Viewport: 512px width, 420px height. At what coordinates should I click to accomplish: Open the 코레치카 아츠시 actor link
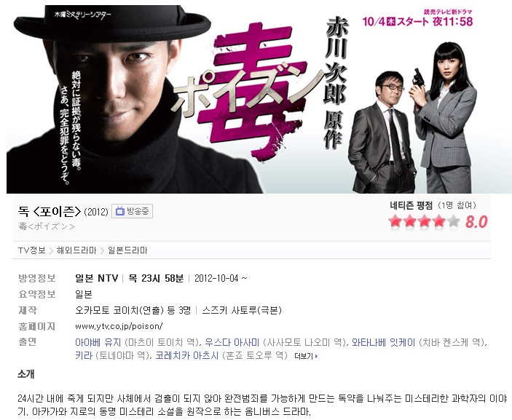tap(186, 355)
